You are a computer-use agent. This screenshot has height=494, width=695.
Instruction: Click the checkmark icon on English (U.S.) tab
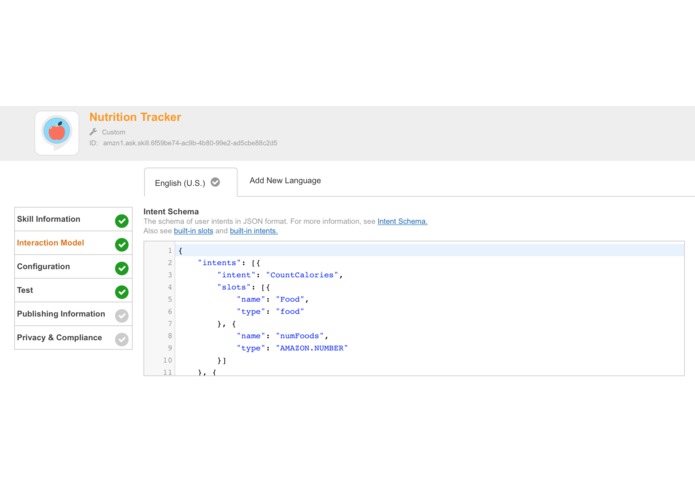tap(215, 182)
